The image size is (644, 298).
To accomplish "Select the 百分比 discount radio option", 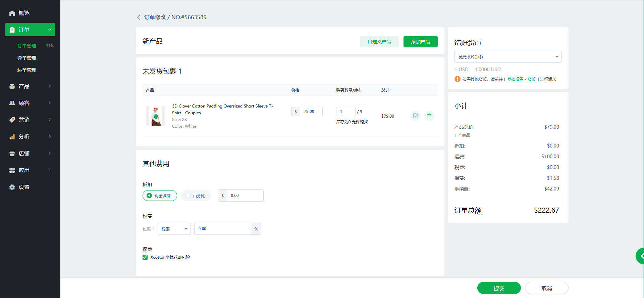I will [x=188, y=196].
